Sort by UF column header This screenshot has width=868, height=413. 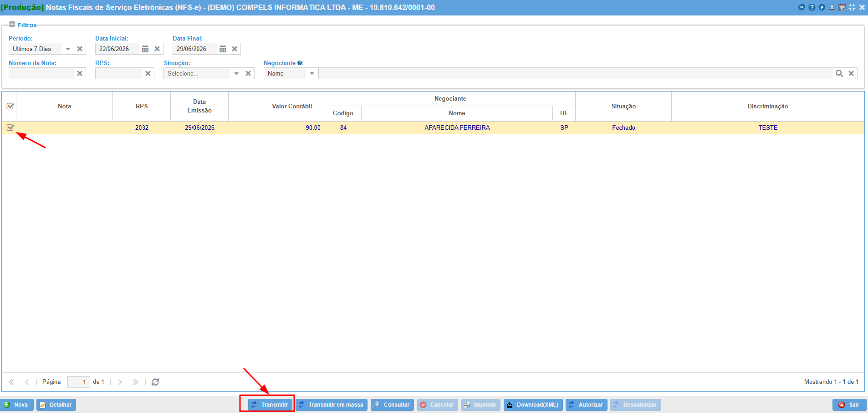(x=564, y=113)
